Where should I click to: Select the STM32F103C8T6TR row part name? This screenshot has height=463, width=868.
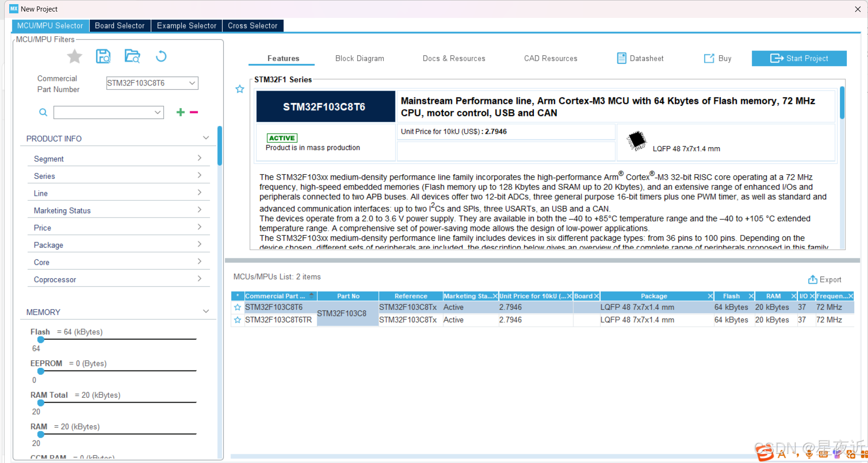[x=278, y=320]
